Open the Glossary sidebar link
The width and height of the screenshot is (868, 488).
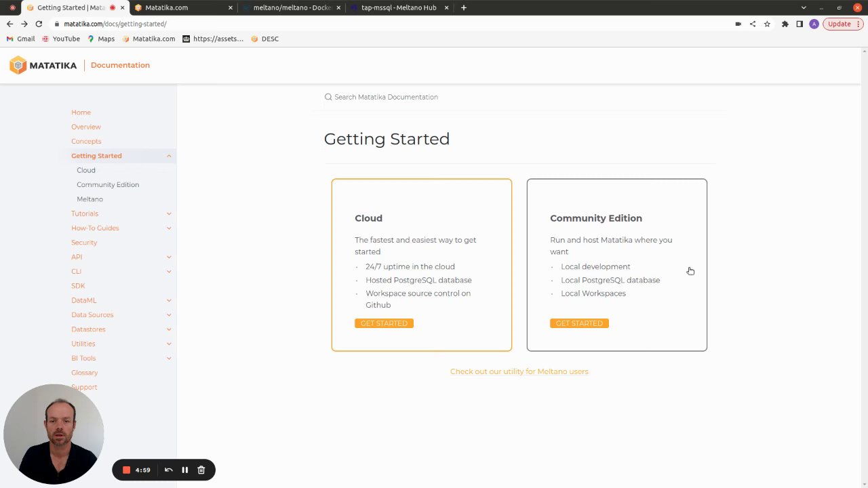click(x=84, y=373)
